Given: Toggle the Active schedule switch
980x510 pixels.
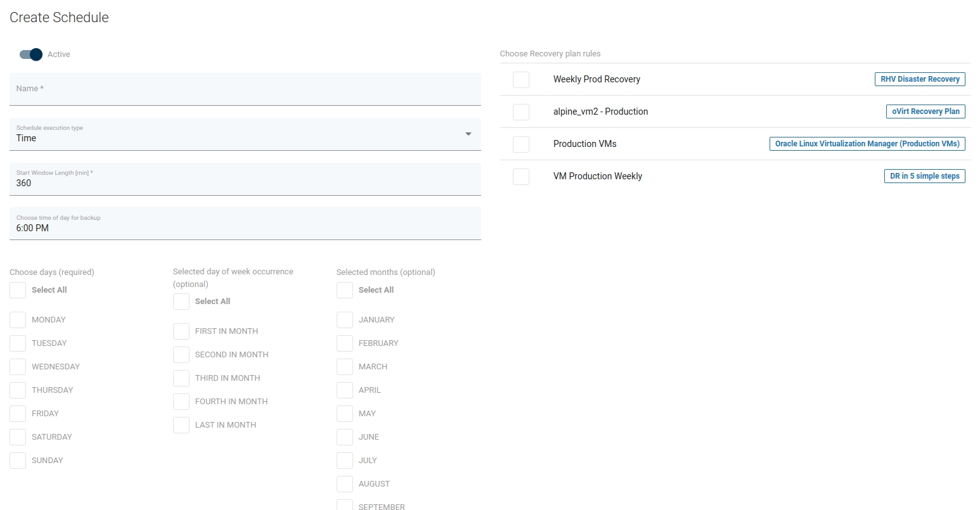Looking at the screenshot, I should [x=31, y=54].
